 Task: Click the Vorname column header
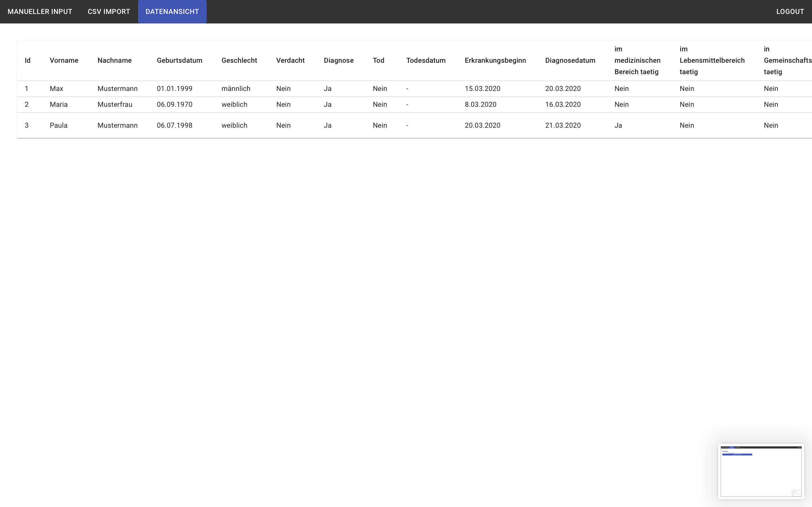pyautogui.click(x=64, y=60)
